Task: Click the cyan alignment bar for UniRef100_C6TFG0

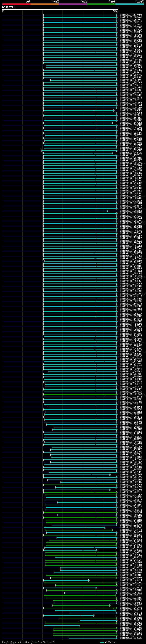Action: click(80, 20)
